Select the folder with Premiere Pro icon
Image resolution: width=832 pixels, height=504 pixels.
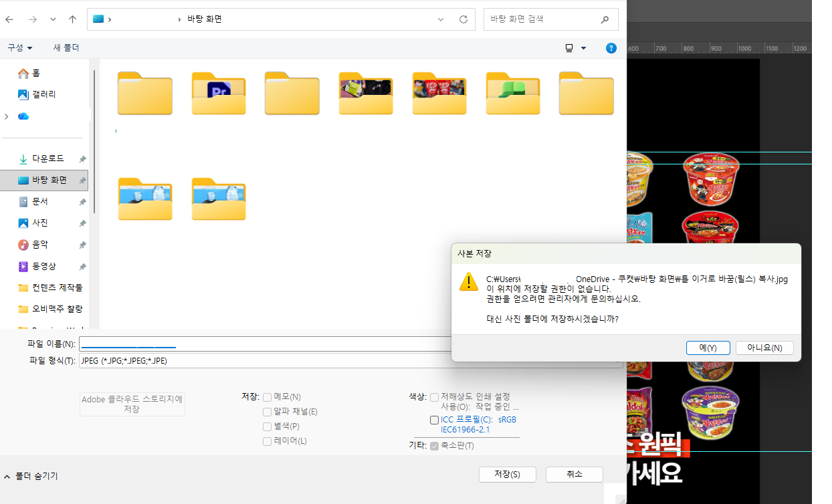tap(219, 93)
